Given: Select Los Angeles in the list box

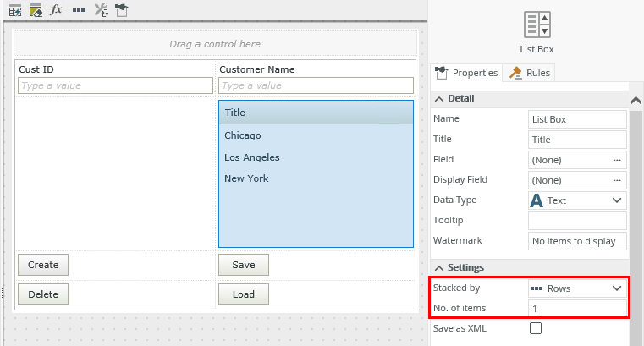Looking at the screenshot, I should [x=252, y=157].
